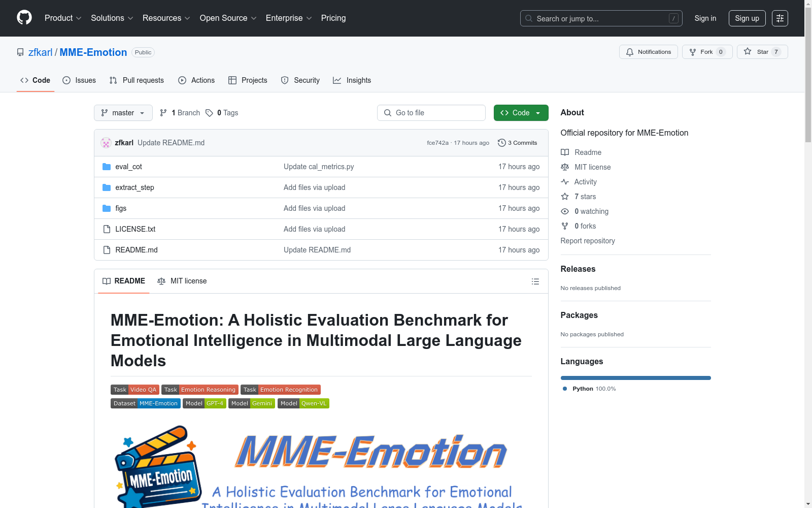Image resolution: width=812 pixels, height=508 pixels.
Task: Click the LICENSE.txt file icon
Action: pos(107,229)
